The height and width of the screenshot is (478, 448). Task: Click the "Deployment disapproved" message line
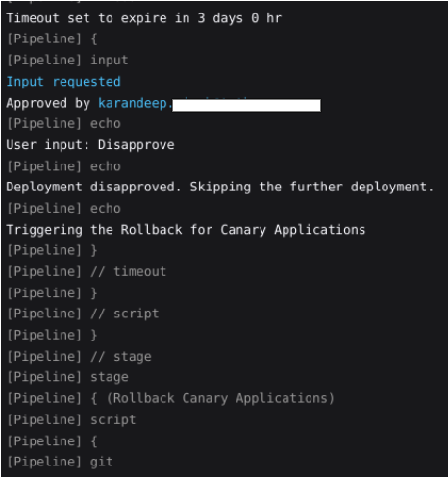click(219, 187)
